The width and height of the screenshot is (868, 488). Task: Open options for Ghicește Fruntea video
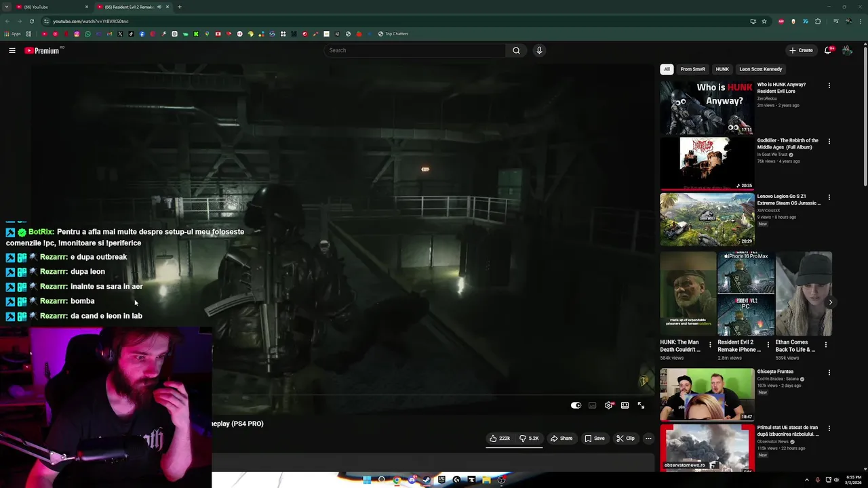[x=829, y=373]
